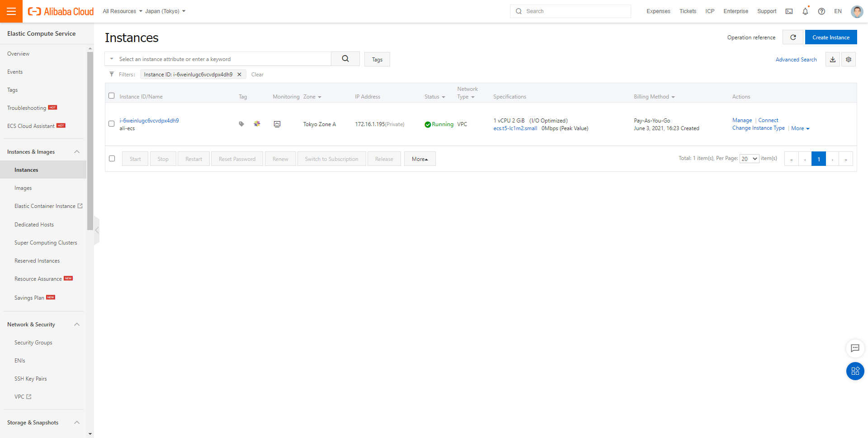Open the Enterprise menu
The height and width of the screenshot is (438, 868).
[x=736, y=11]
